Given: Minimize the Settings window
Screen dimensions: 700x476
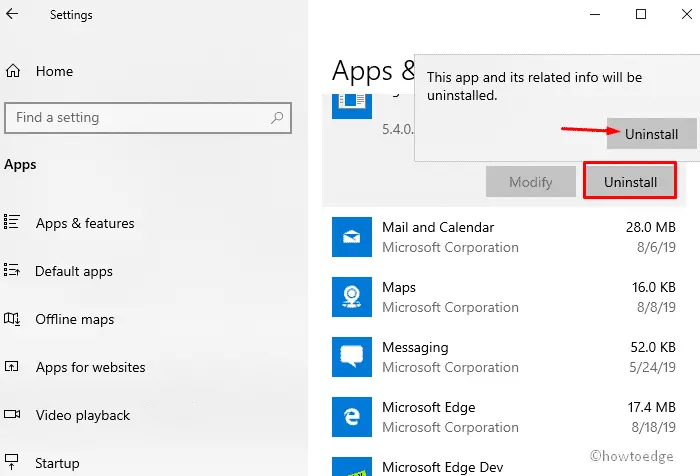Looking at the screenshot, I should coord(595,14).
